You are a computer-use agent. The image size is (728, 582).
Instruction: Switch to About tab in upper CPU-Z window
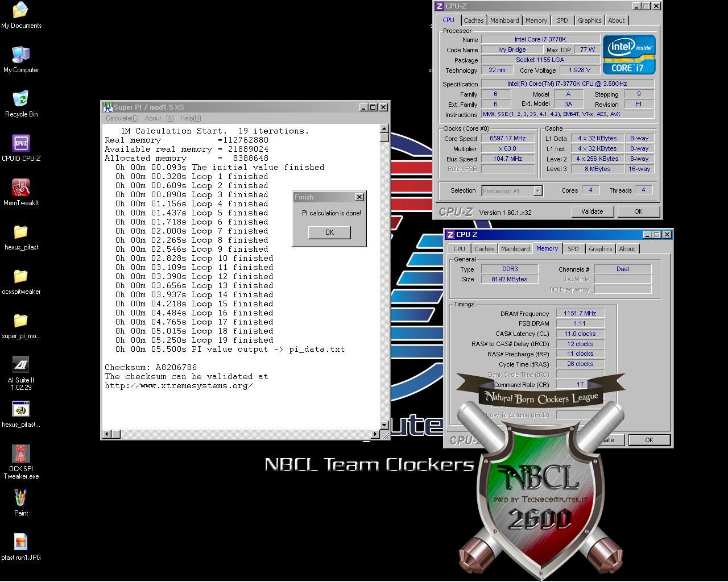(616, 20)
